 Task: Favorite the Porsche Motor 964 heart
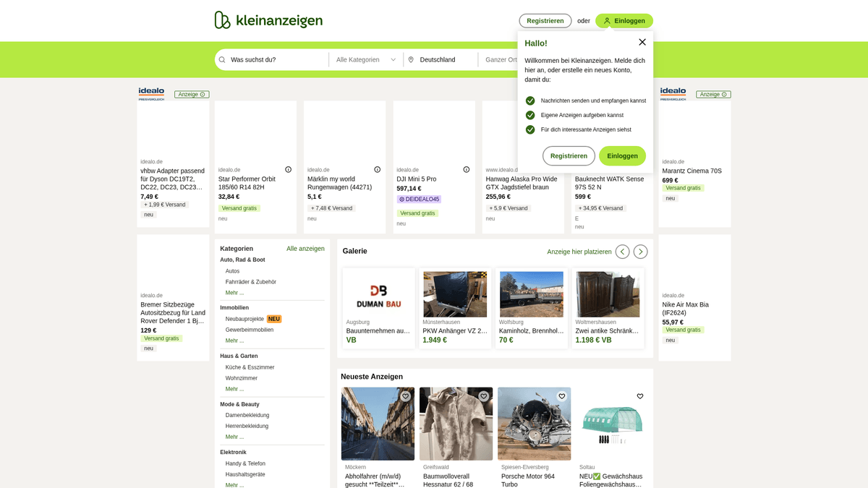pyautogui.click(x=562, y=396)
